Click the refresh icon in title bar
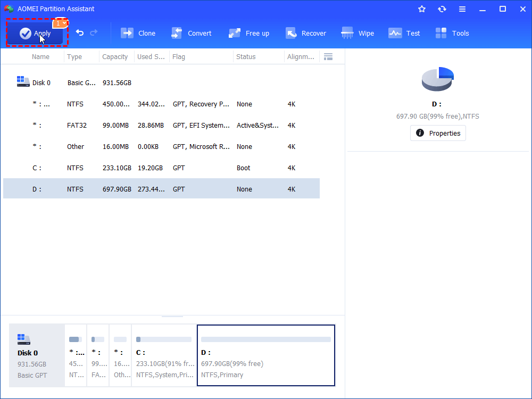 click(442, 9)
